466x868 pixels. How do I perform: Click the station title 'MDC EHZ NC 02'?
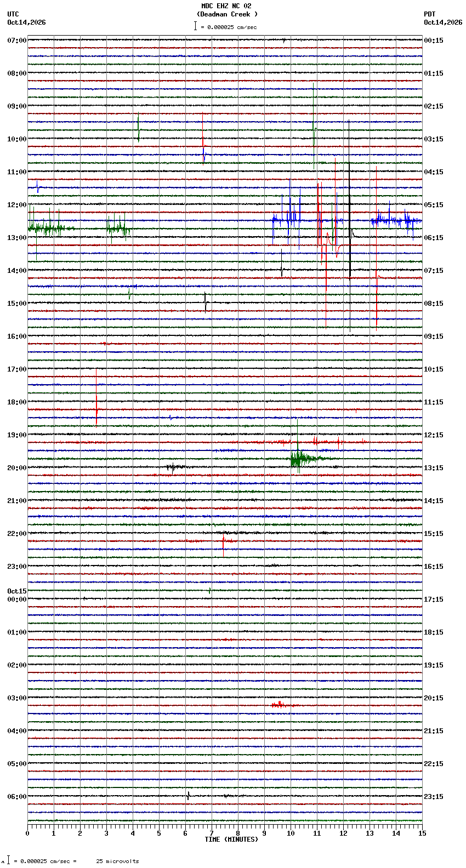click(x=226, y=6)
